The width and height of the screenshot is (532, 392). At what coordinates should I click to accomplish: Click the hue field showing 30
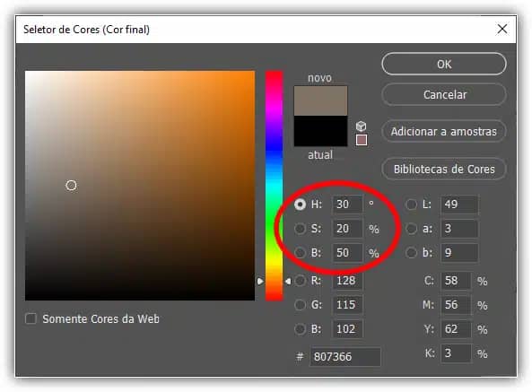point(347,205)
